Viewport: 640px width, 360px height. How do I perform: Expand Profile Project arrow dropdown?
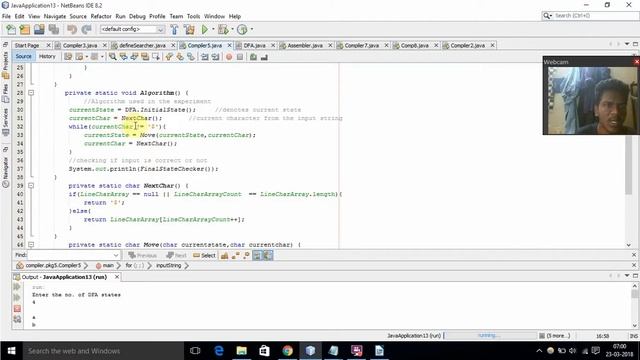[251, 29]
